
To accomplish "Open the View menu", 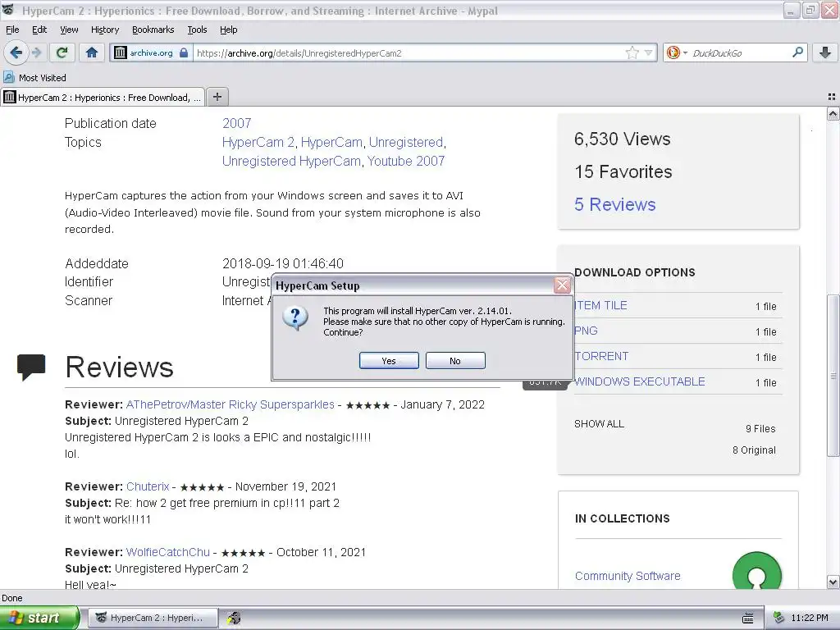I will 69,30.
